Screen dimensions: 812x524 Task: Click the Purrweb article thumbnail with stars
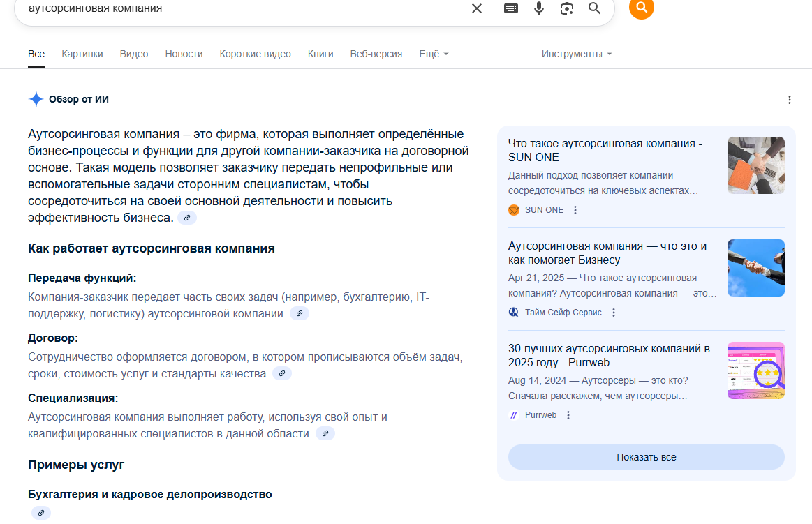click(756, 370)
